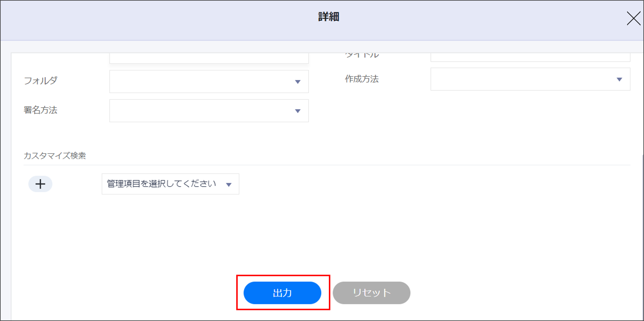Click the plus icon to add a search condition
The image size is (644, 321).
[40, 184]
